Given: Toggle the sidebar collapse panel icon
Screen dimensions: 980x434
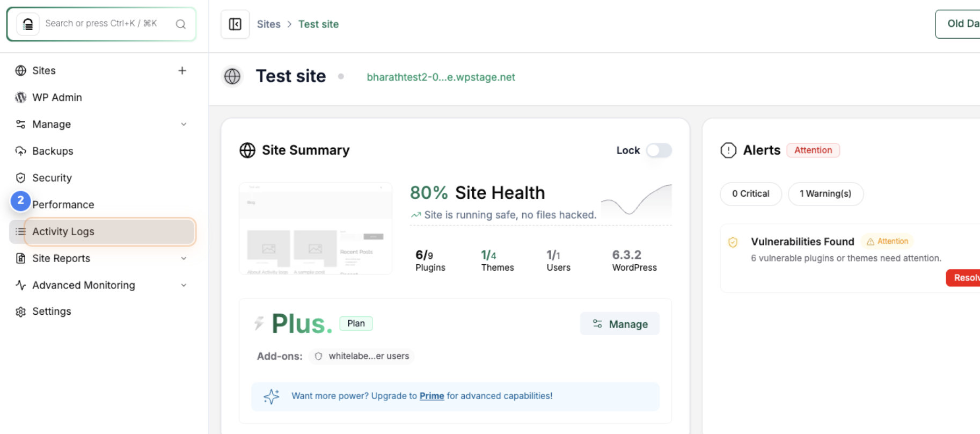Looking at the screenshot, I should [x=235, y=24].
